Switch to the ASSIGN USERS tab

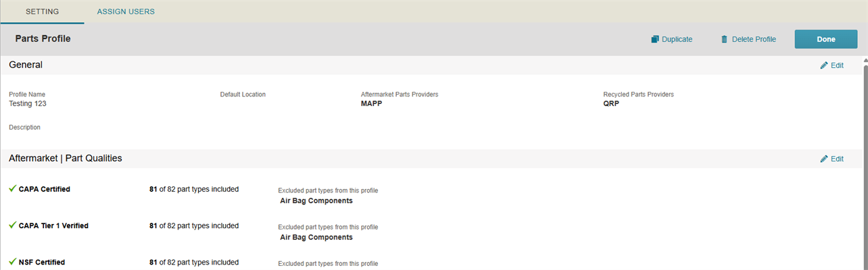(x=126, y=11)
